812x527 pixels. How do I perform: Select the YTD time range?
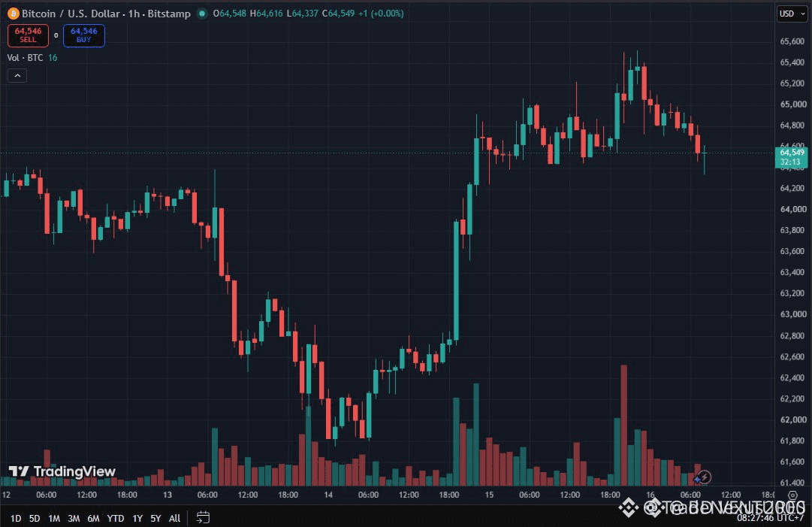point(116,518)
